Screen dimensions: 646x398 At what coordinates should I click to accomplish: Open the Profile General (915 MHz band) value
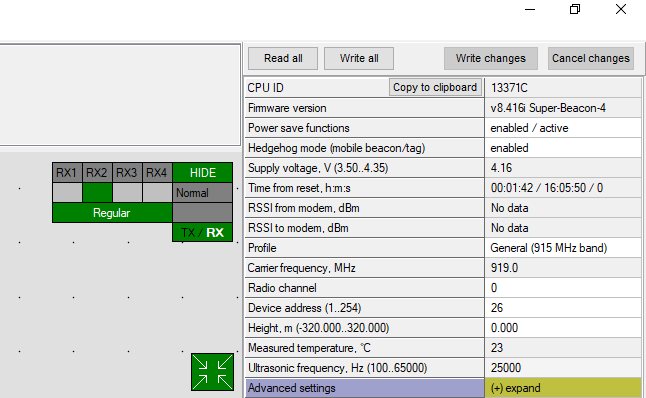point(563,248)
